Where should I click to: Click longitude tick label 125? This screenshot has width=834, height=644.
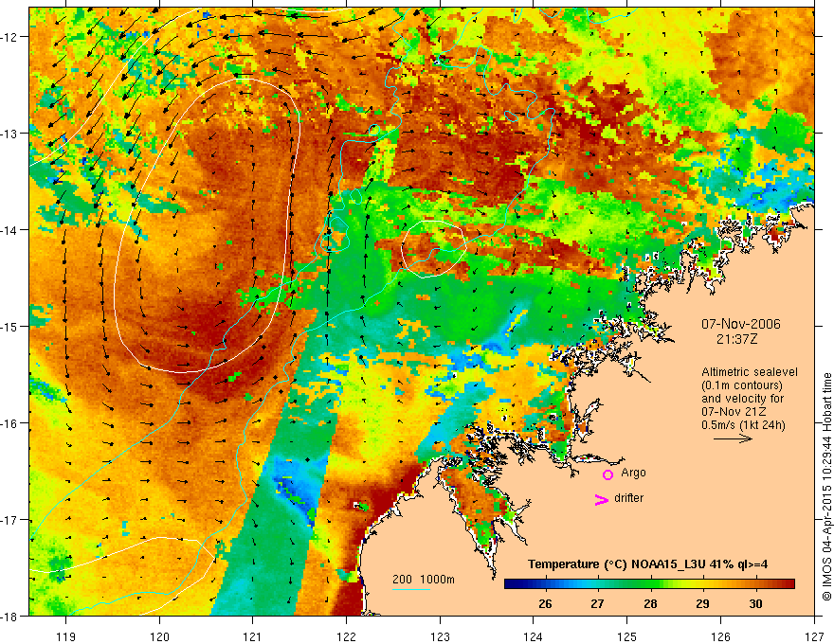(627, 636)
